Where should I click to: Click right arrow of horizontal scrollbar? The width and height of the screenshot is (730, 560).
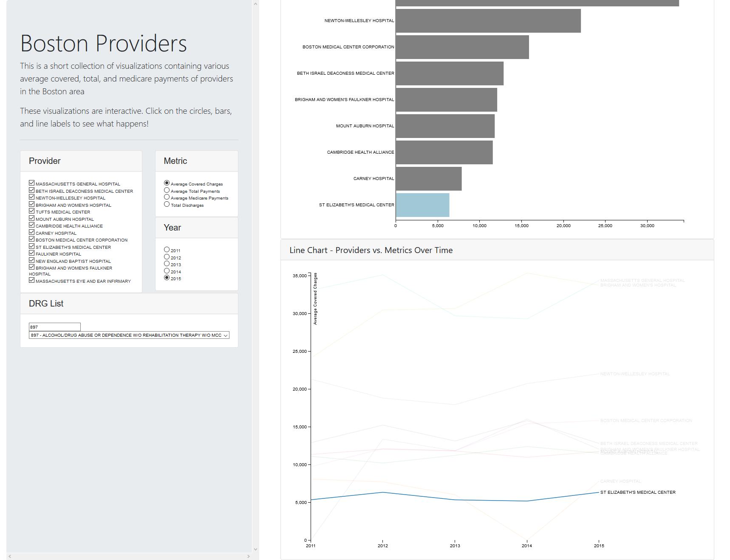coord(249,556)
